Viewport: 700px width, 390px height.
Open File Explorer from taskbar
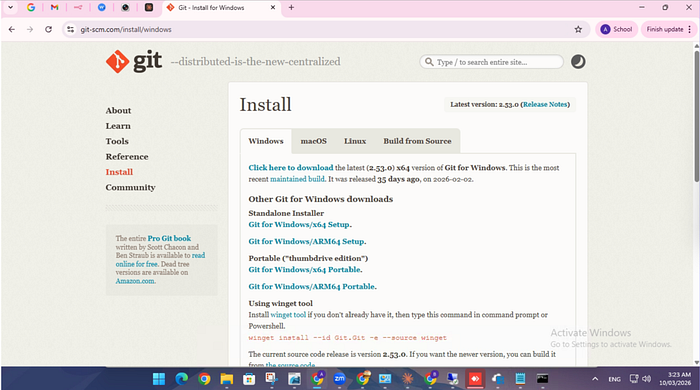227,379
